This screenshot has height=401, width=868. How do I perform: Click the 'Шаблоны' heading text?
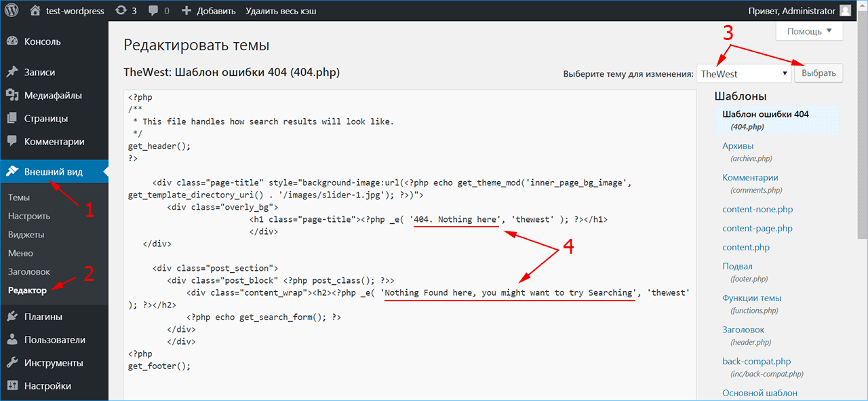pyautogui.click(x=741, y=96)
